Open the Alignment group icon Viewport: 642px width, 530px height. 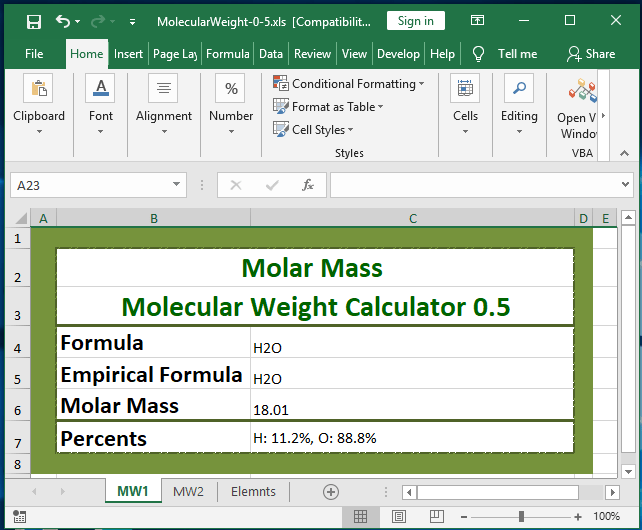[x=163, y=88]
